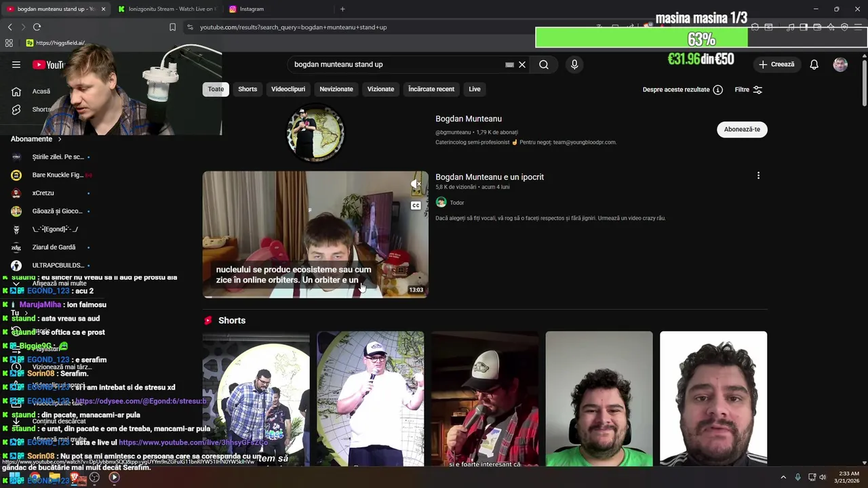Open the browser music note player icon
This screenshot has height=488, width=868.
pyautogui.click(x=790, y=27)
